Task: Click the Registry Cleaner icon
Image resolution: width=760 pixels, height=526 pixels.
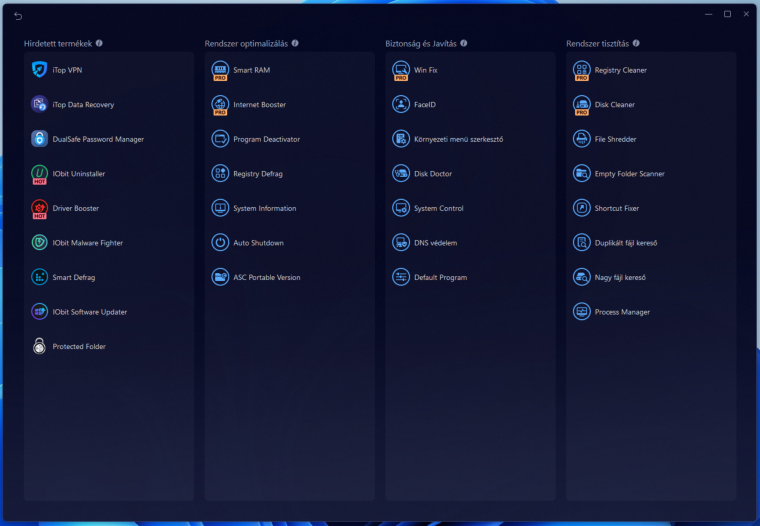Action: 581,70
